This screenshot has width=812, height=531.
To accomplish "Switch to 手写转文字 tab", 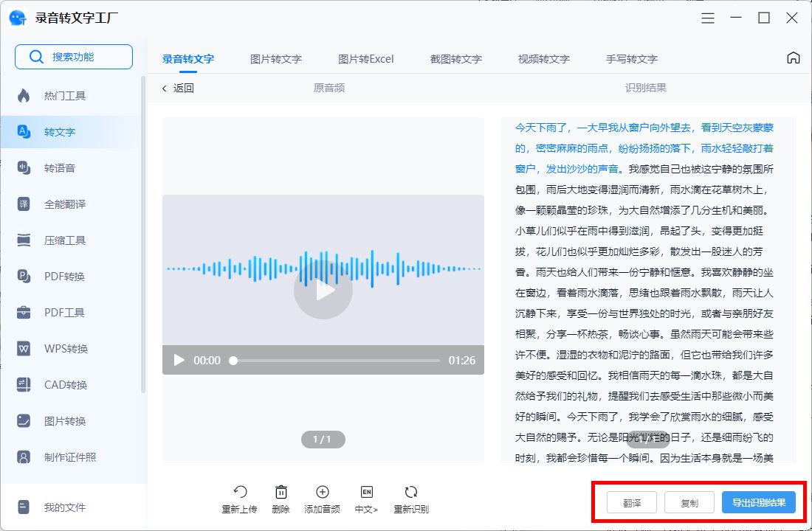I will coord(632,58).
